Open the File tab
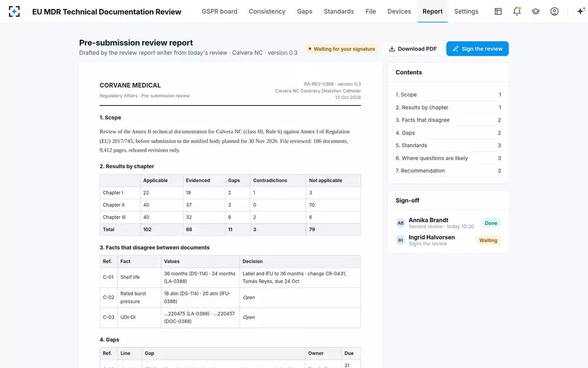The width and height of the screenshot is (588, 368). click(370, 11)
